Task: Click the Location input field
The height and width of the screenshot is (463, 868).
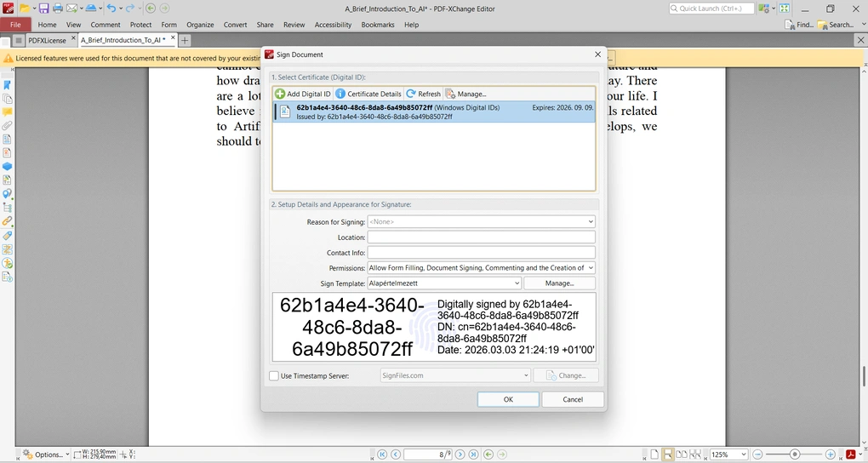Action: point(481,237)
